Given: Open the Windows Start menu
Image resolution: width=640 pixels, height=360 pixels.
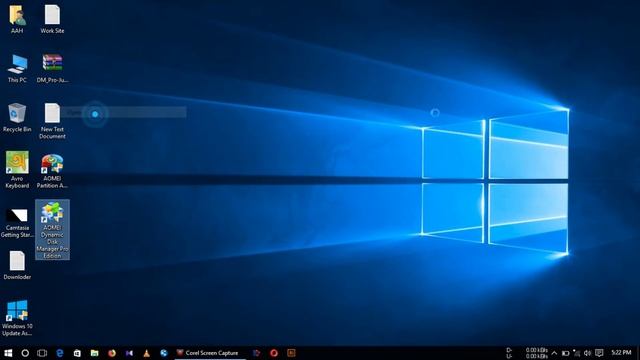Looking at the screenshot, I should coord(8,353).
